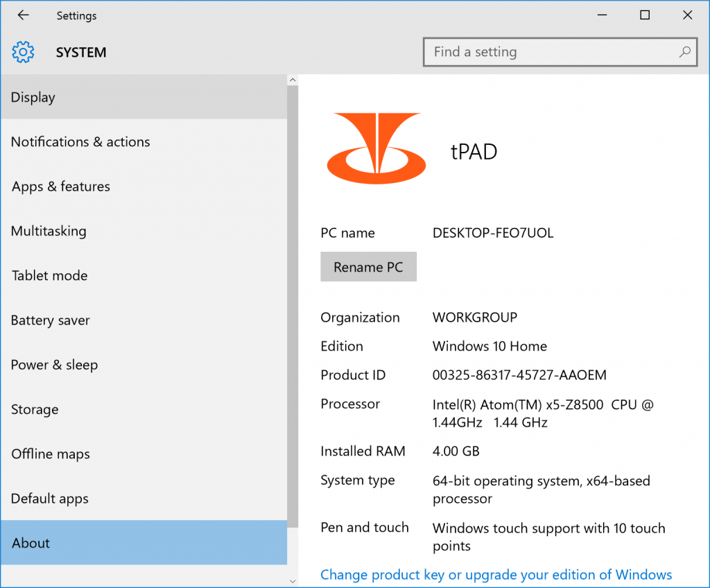The width and height of the screenshot is (710, 588).
Task: Click the Windows 10 Home edition text
Action: click(x=490, y=346)
